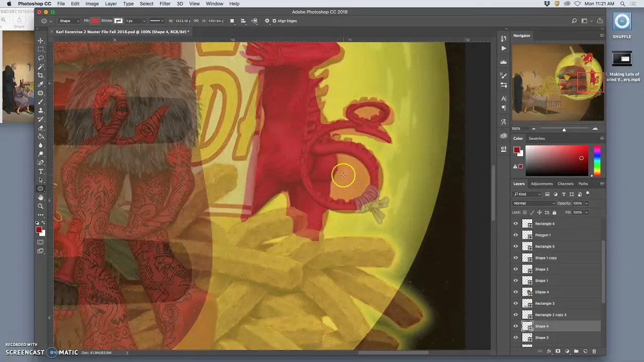Open the blend mode Normal dropdown
The height and width of the screenshot is (362, 644).
[534, 203]
